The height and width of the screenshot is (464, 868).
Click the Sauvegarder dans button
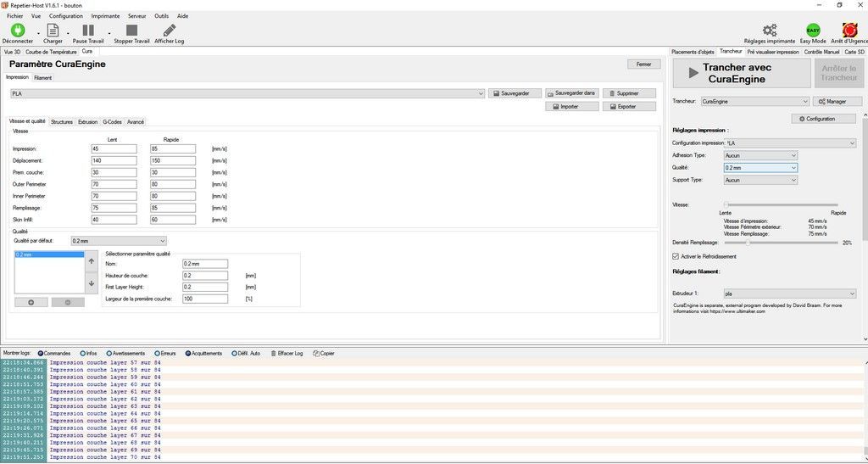(x=572, y=93)
